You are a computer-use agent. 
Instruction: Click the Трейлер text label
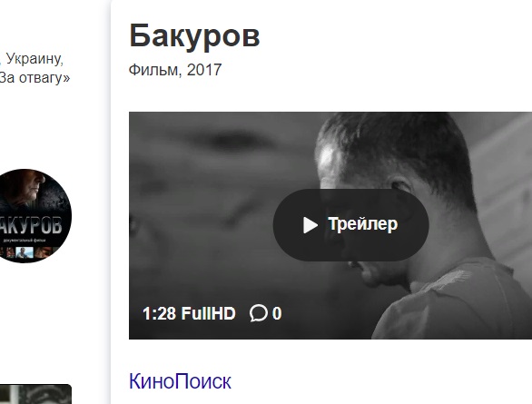(x=363, y=224)
